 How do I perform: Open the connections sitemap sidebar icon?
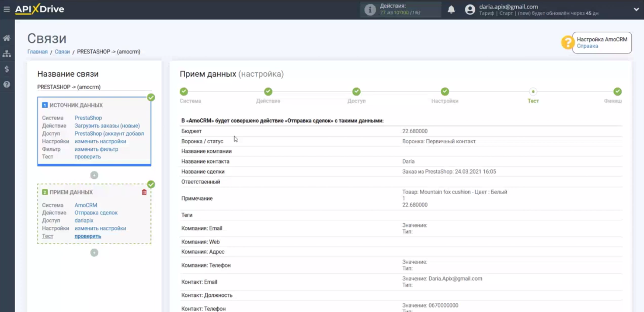(x=7, y=54)
